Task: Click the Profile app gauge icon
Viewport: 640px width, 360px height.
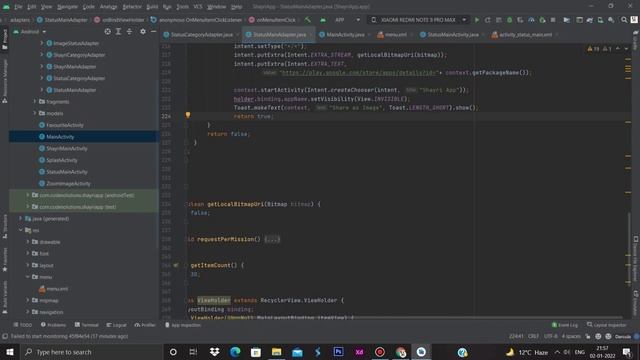Action: (x=531, y=20)
